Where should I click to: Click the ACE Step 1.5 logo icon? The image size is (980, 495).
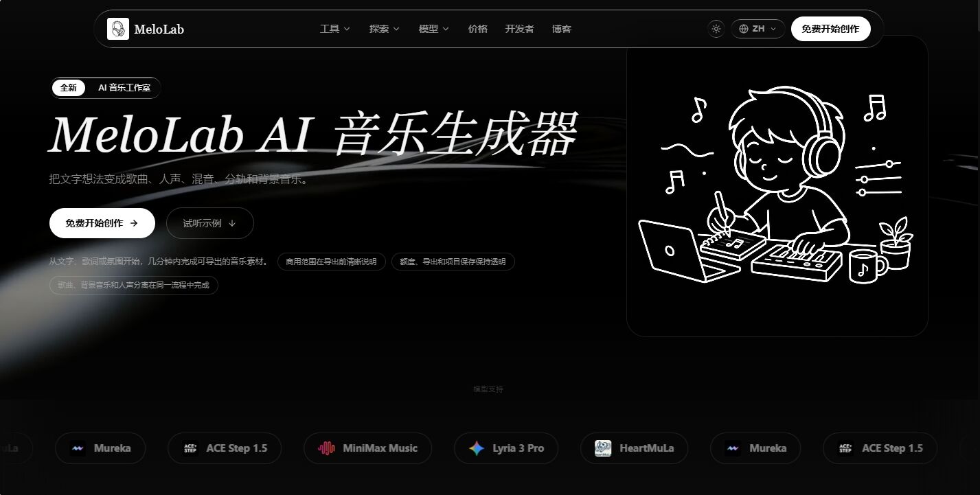coord(190,448)
